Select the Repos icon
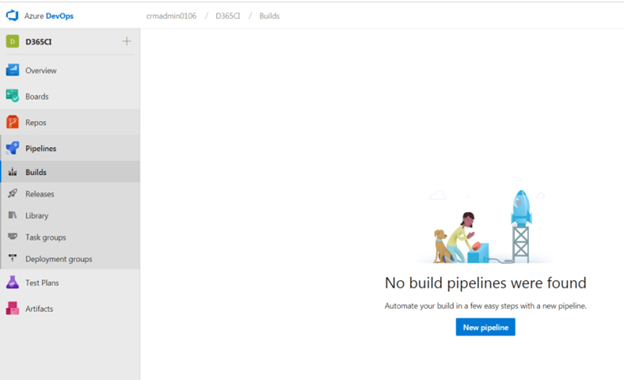 12,122
